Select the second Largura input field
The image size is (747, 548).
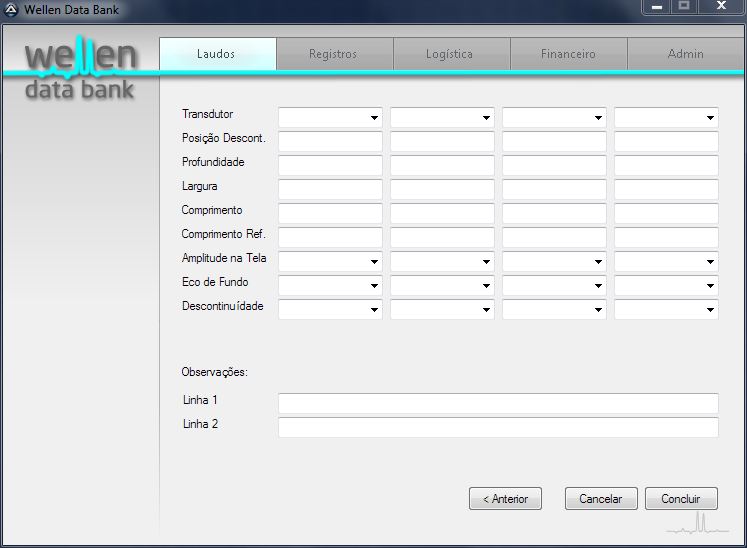[x=442, y=189]
